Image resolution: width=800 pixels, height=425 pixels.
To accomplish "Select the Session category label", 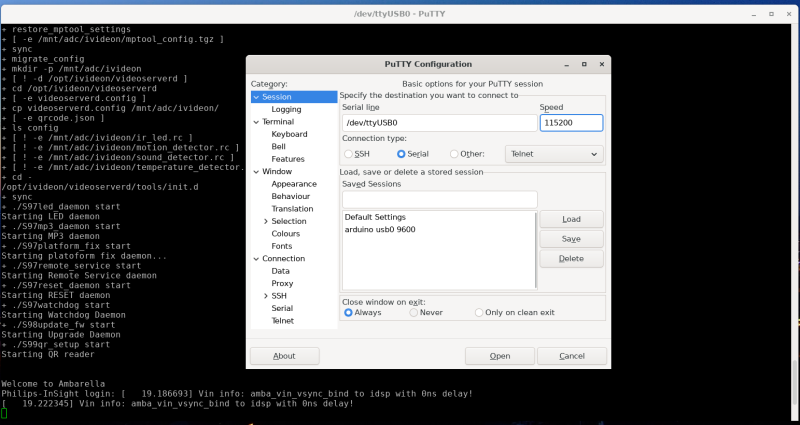I will [x=277, y=97].
